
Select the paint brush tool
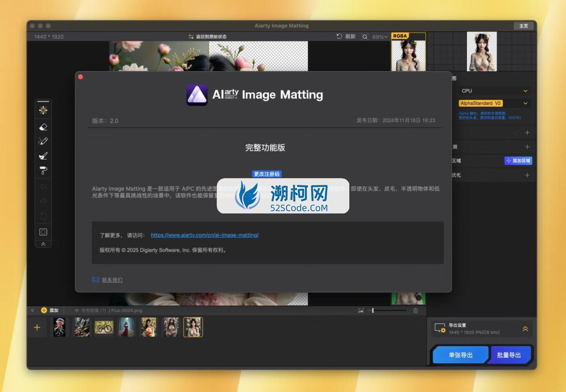pos(43,156)
